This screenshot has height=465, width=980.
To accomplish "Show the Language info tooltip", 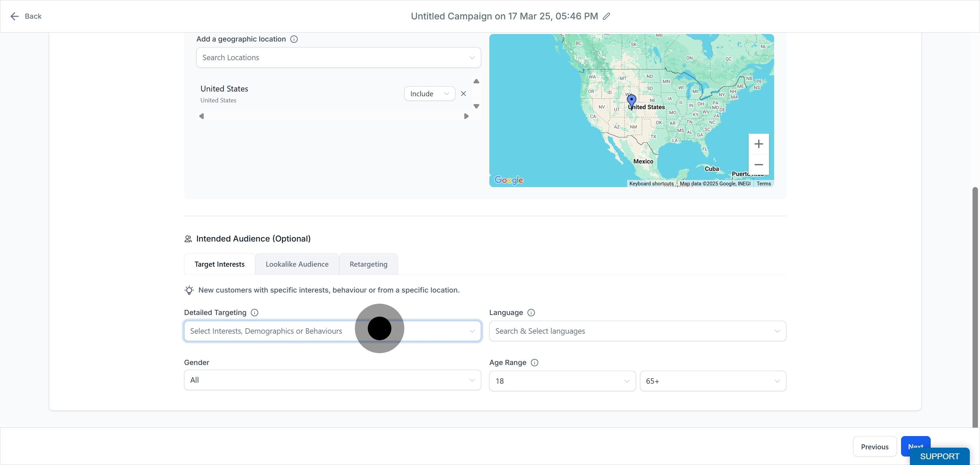I will click(x=531, y=313).
